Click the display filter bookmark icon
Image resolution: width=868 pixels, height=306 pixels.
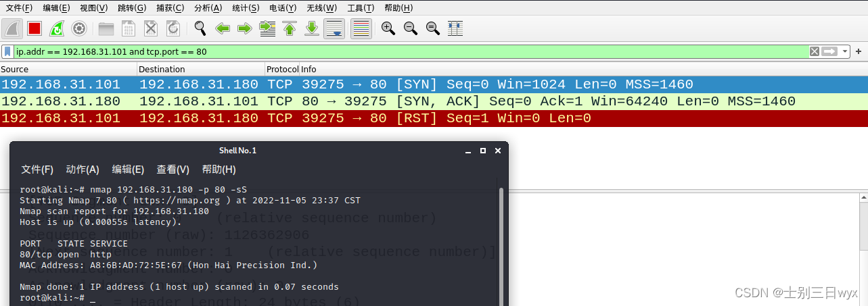click(7, 51)
